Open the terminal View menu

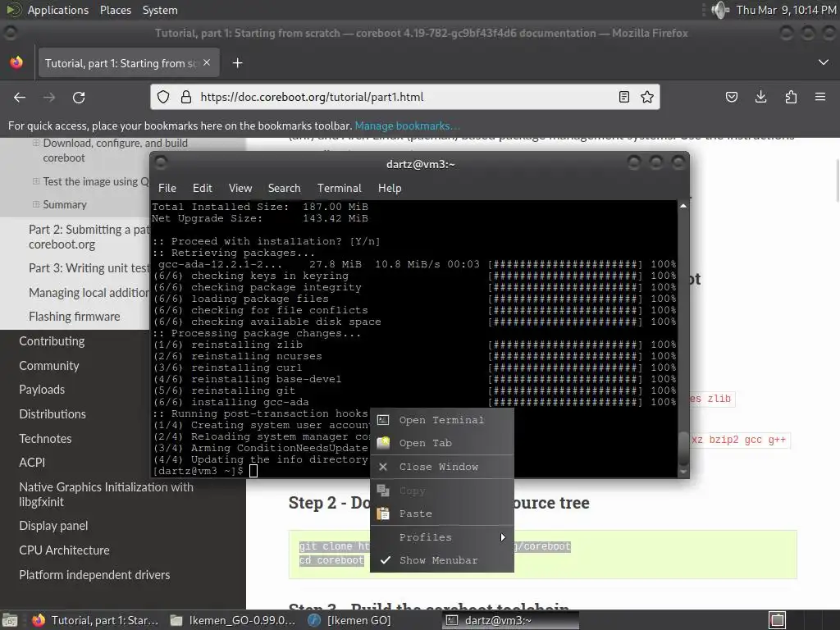tap(240, 188)
